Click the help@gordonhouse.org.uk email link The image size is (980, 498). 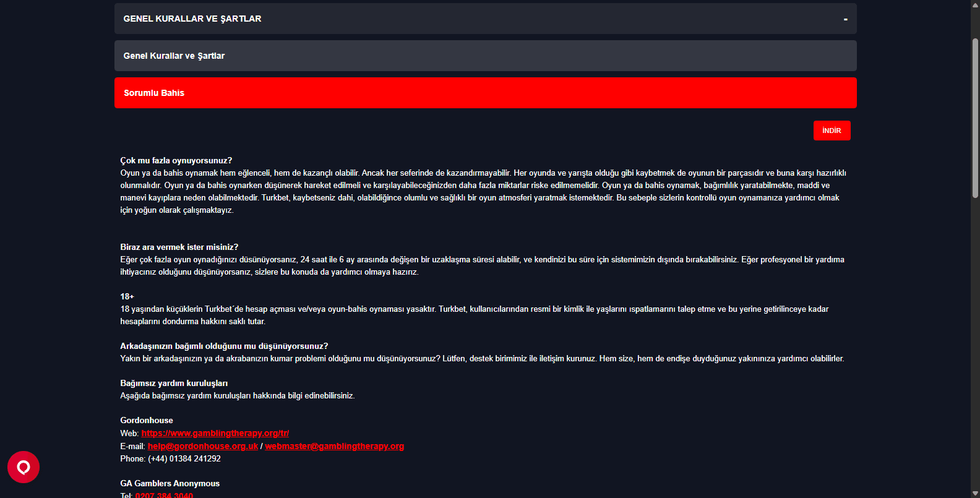203,446
